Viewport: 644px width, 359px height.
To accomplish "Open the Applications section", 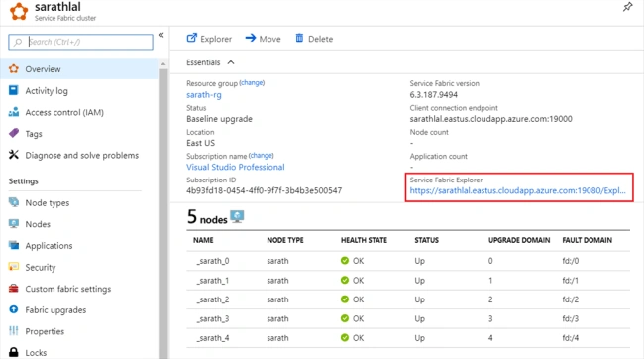I will pyautogui.click(x=49, y=246).
